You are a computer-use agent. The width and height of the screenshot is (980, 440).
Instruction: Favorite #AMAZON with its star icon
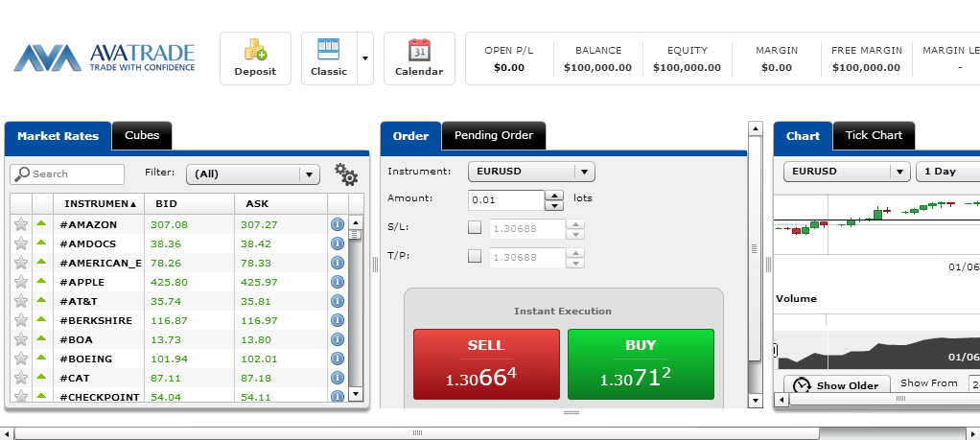[x=21, y=223]
